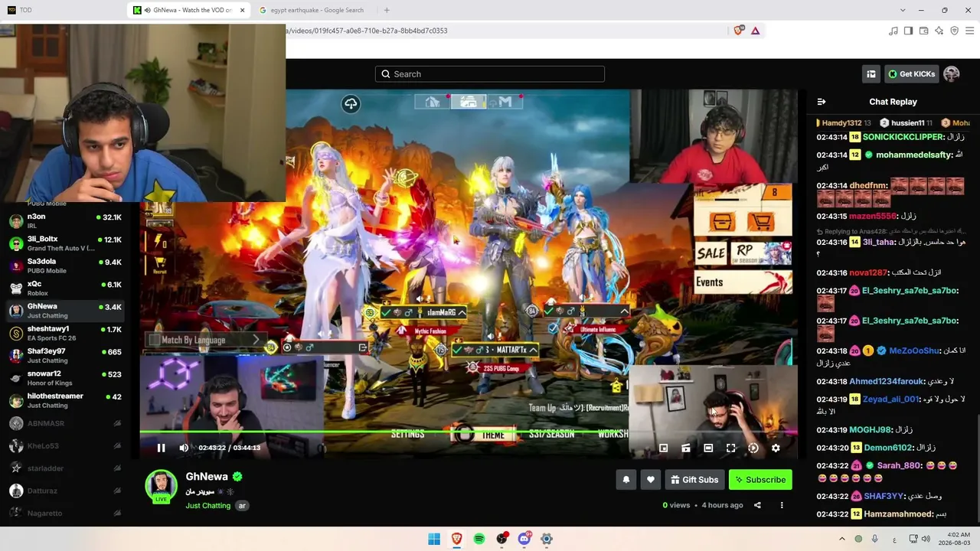980x551 pixels.
Task: Open the user profile avatar menu
Action: coord(952,73)
